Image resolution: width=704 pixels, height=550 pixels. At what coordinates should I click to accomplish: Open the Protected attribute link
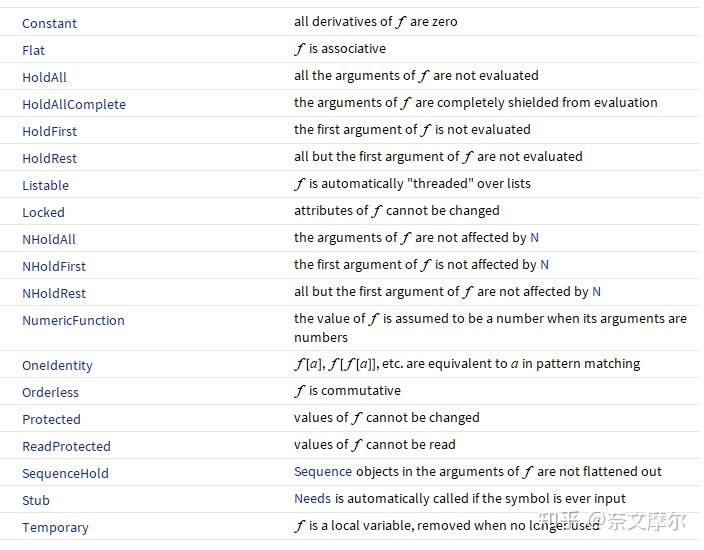[x=51, y=420]
